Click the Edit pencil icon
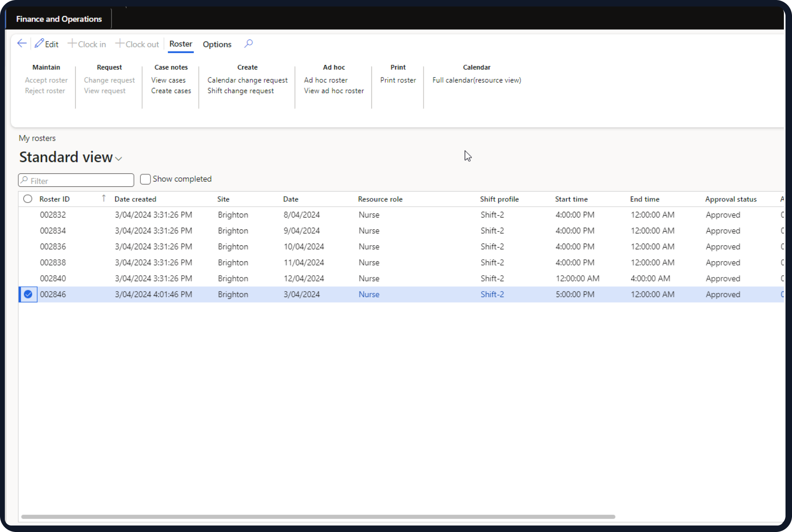Image resolution: width=792 pixels, height=532 pixels. coord(39,43)
